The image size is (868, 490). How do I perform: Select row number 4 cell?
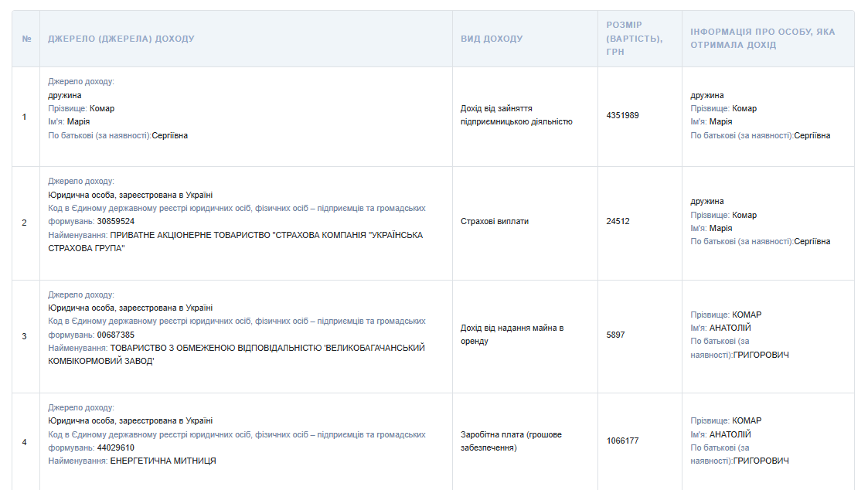pyautogui.click(x=26, y=442)
